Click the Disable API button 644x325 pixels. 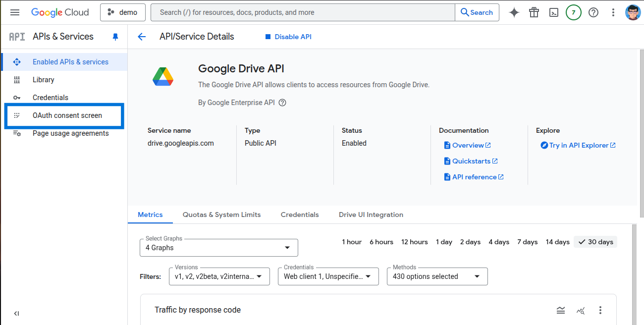(x=288, y=37)
